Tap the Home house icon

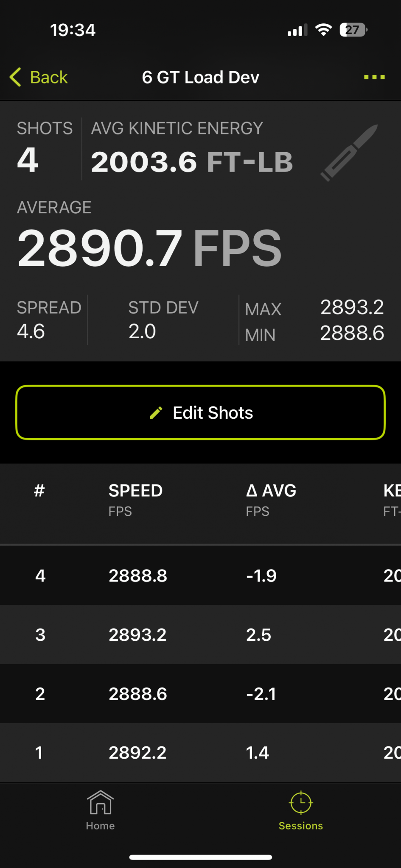100,802
